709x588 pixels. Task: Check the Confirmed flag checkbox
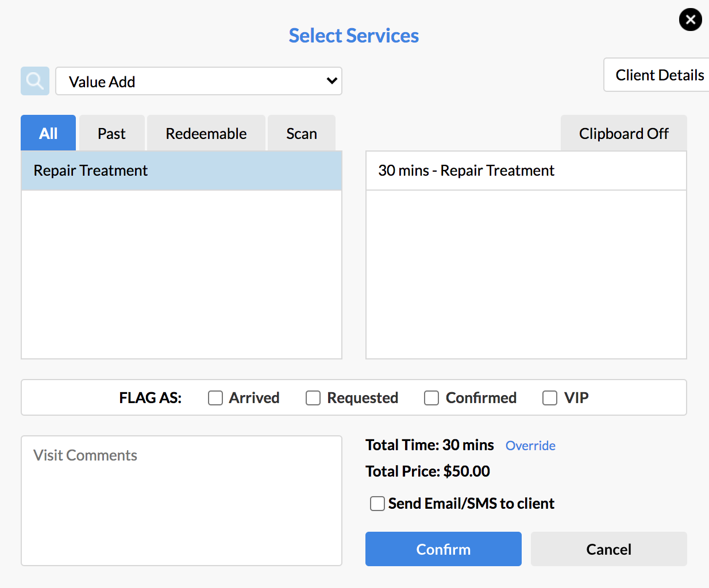(431, 398)
